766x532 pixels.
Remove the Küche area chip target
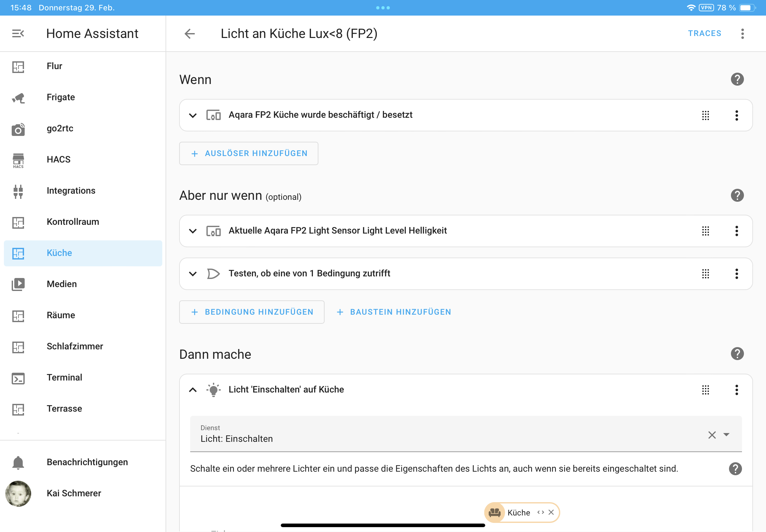551,512
